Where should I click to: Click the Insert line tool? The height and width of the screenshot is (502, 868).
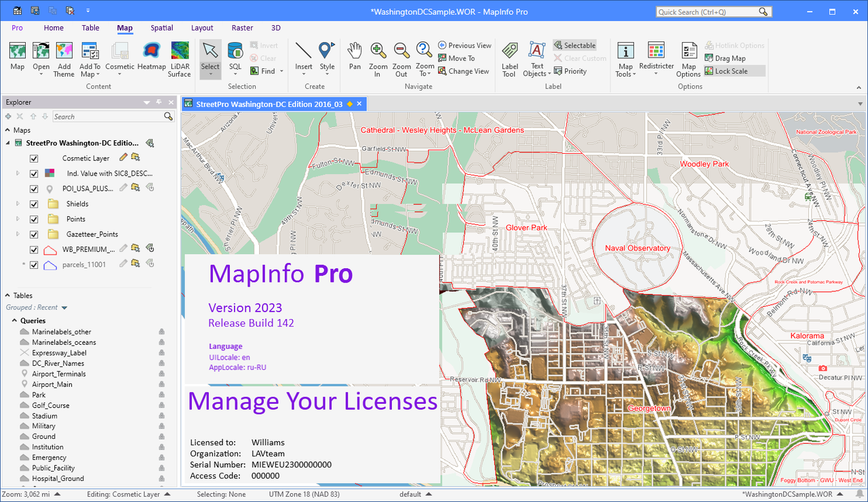click(304, 56)
